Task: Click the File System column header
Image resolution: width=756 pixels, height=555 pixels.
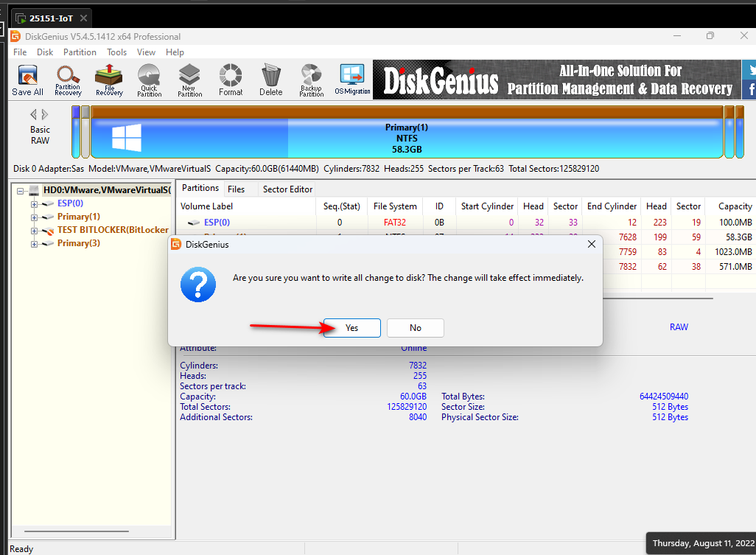Action: [x=395, y=206]
